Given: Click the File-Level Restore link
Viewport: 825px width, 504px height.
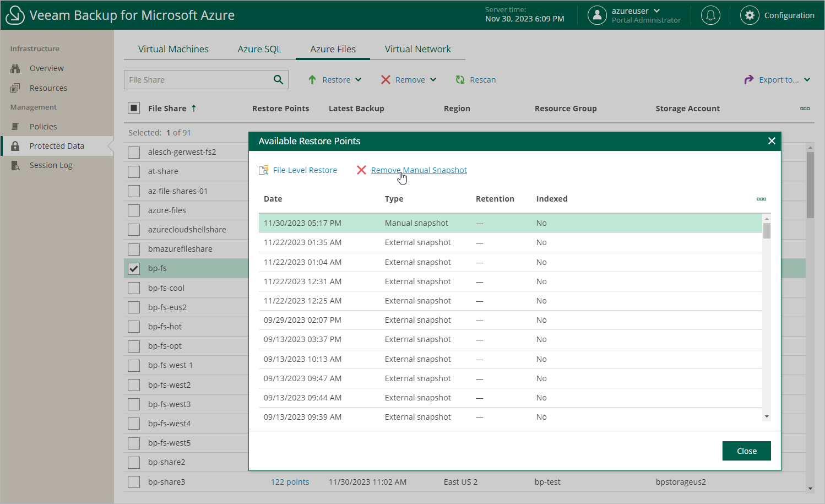Looking at the screenshot, I should coord(305,170).
